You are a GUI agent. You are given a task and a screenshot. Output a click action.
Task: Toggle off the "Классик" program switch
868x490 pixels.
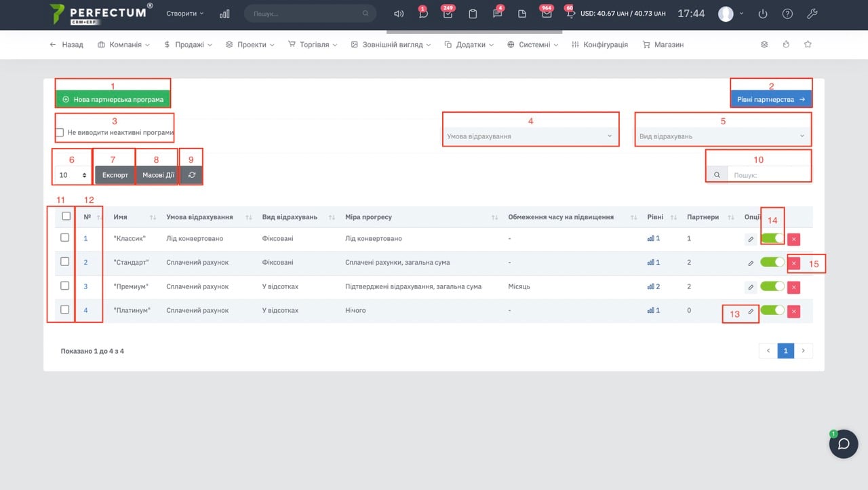pos(772,238)
